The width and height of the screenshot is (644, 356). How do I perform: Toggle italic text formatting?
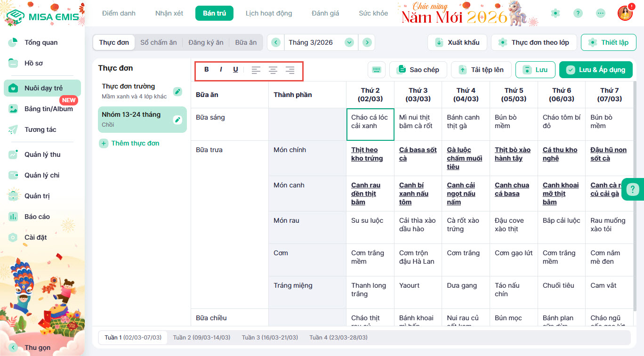[x=221, y=70]
